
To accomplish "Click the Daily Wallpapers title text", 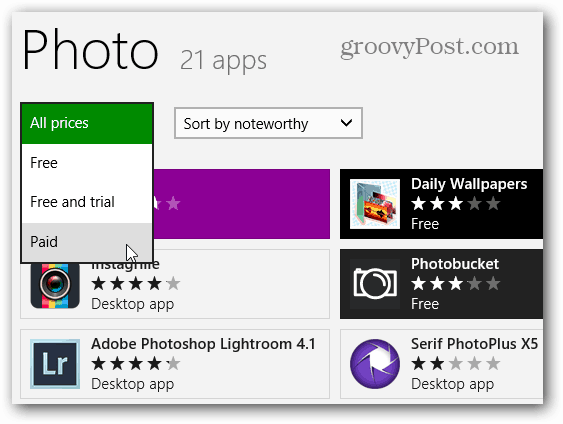I will click(469, 184).
